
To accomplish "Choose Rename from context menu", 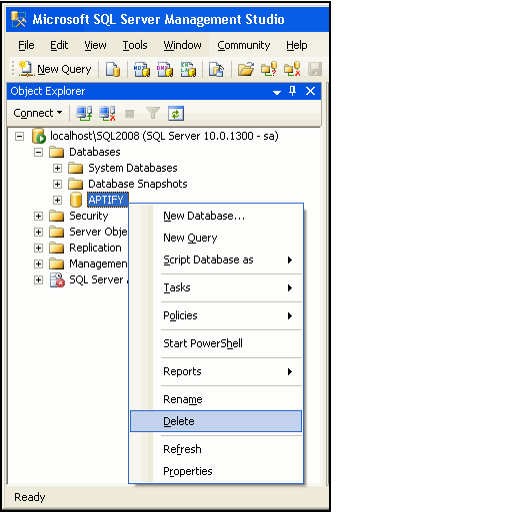I will 216,399.
